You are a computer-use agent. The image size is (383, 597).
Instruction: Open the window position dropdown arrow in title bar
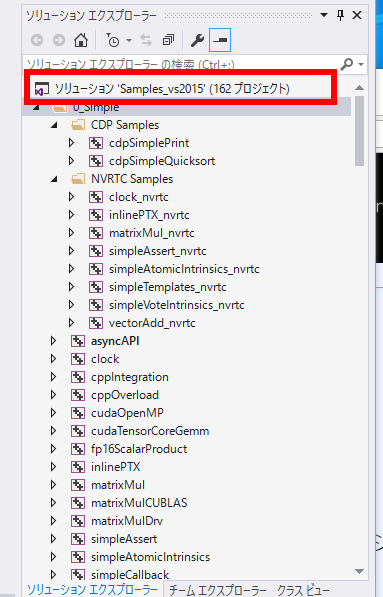tap(324, 15)
